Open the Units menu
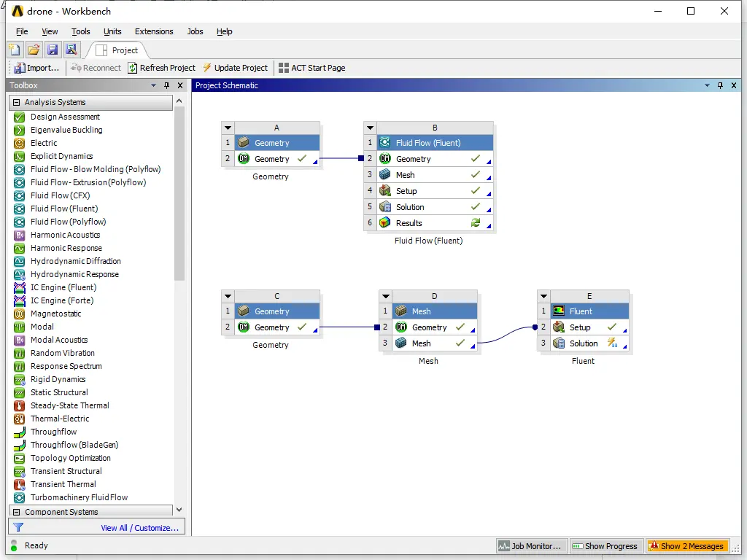This screenshot has height=560, width=747. (112, 31)
